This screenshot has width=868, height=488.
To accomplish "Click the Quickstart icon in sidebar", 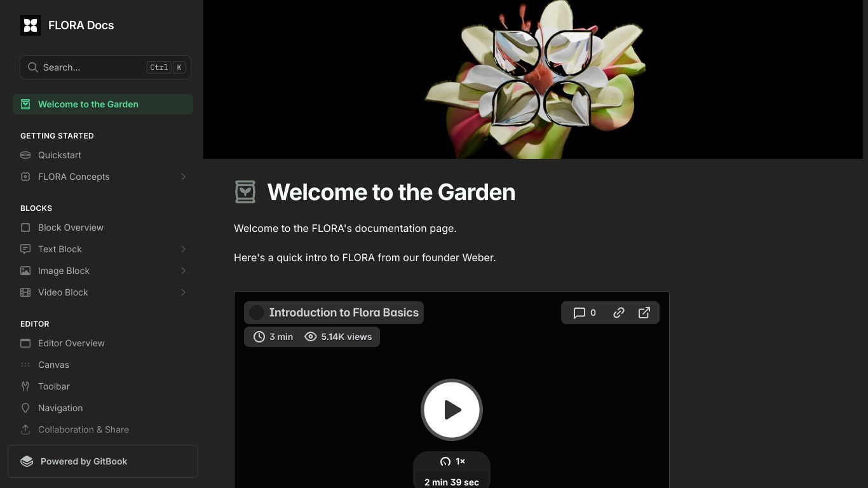I will coord(25,155).
